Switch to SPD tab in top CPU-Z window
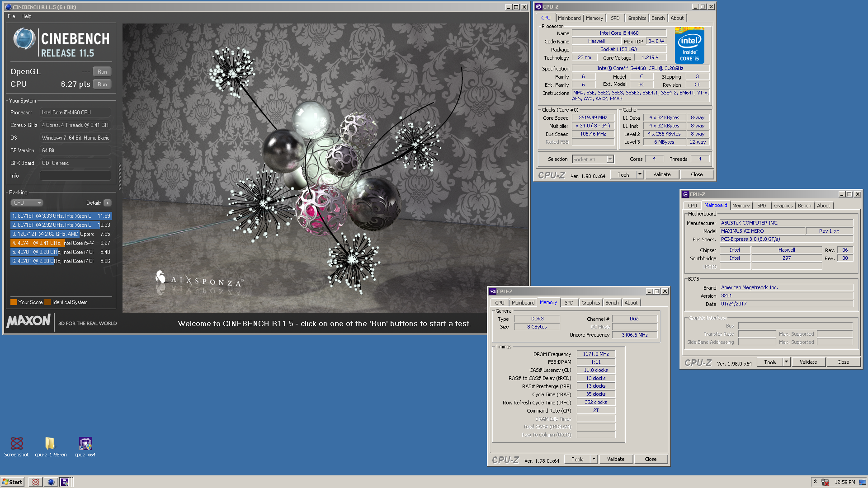Screen dimensions: 868x488 tap(615, 18)
